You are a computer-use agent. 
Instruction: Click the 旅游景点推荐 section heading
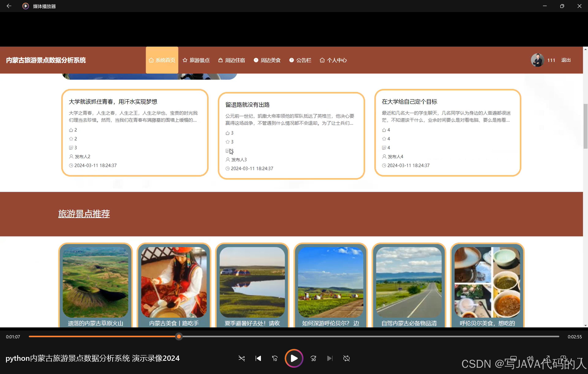pos(84,214)
